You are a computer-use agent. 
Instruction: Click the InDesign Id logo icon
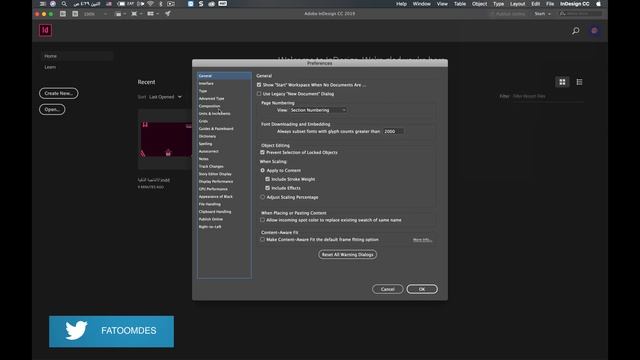(x=45, y=30)
